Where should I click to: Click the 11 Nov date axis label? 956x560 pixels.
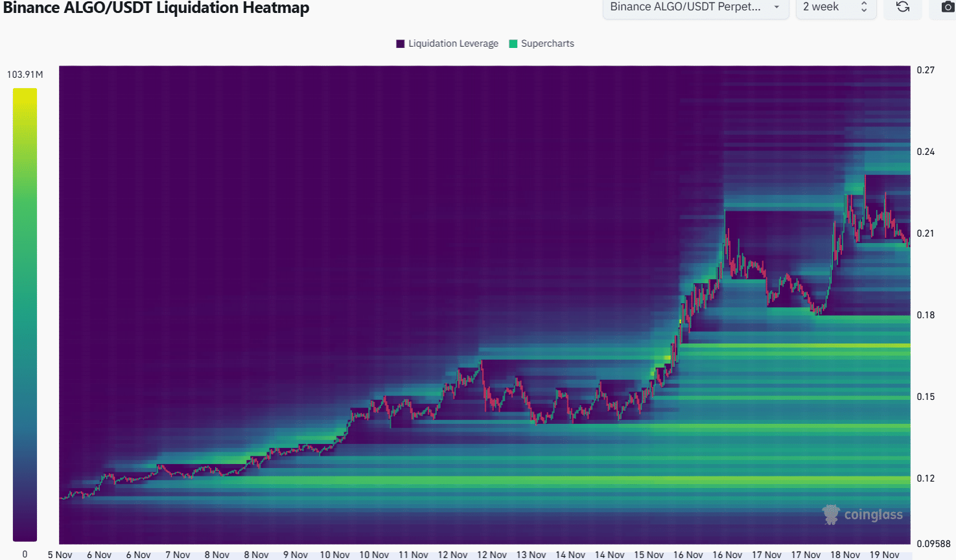[414, 555]
